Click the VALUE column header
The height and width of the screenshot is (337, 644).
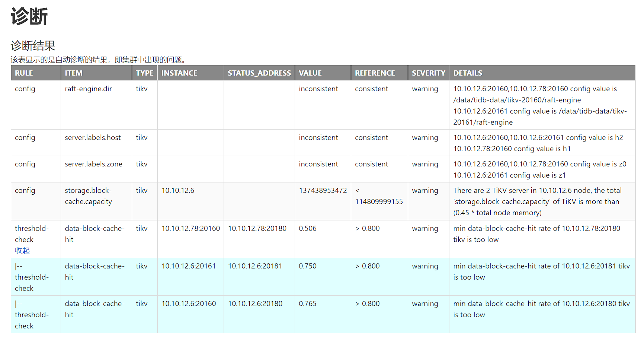tap(323, 73)
